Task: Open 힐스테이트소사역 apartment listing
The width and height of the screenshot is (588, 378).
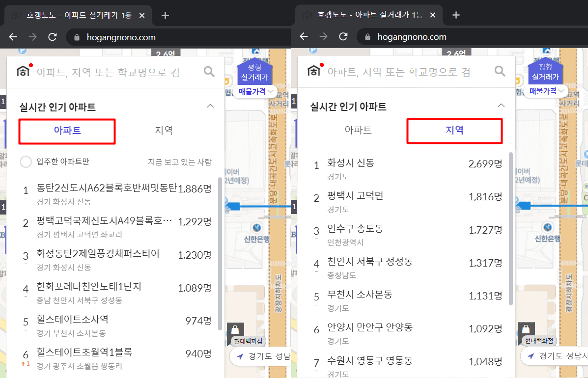Action: (x=72, y=320)
